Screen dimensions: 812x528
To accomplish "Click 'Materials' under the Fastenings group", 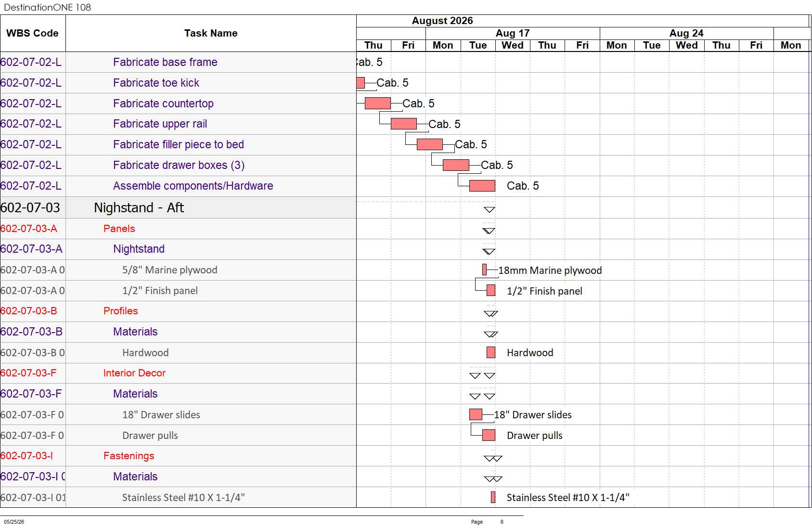I will click(x=135, y=476).
